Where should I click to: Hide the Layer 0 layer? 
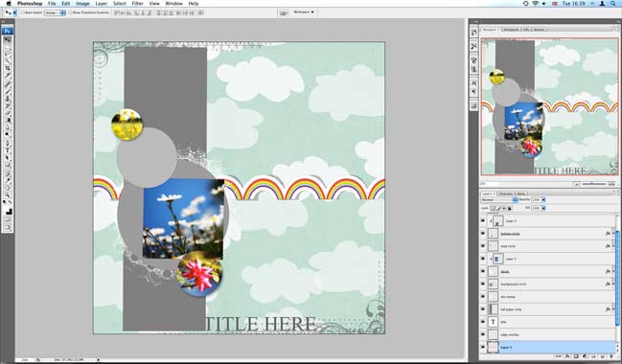coord(483,347)
